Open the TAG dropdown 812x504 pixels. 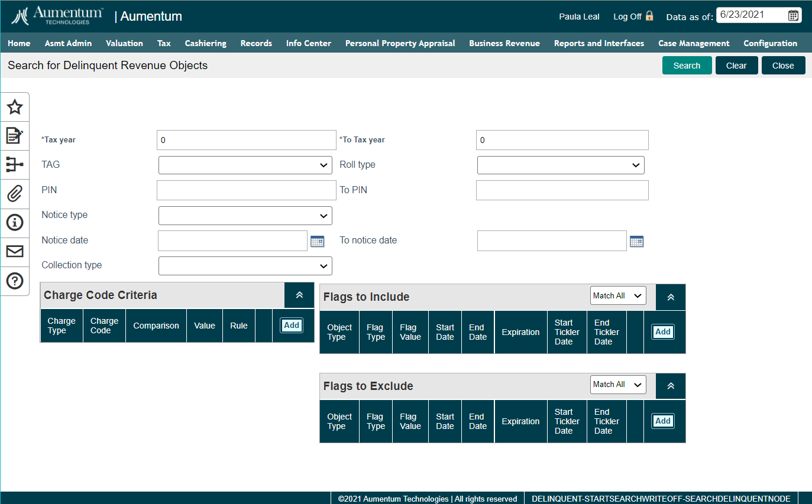click(x=245, y=165)
